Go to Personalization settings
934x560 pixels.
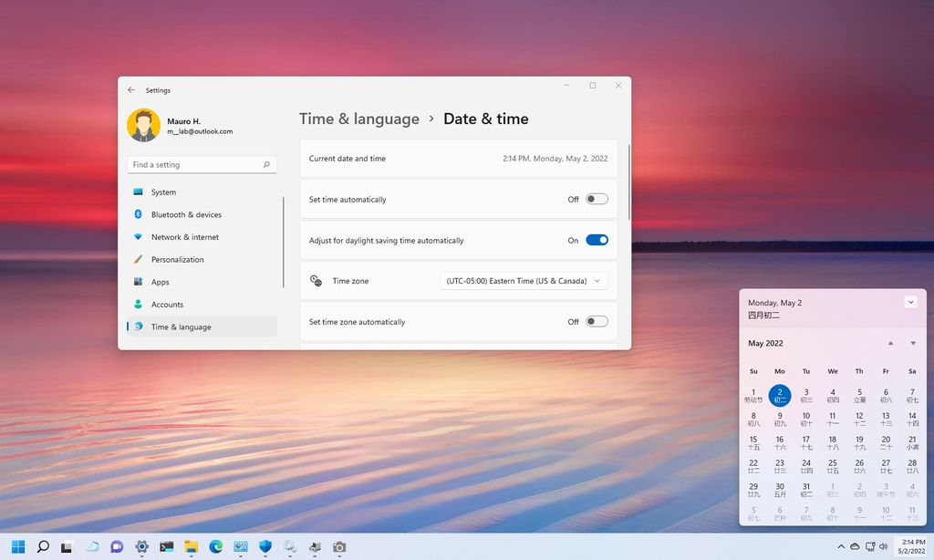pos(181,259)
